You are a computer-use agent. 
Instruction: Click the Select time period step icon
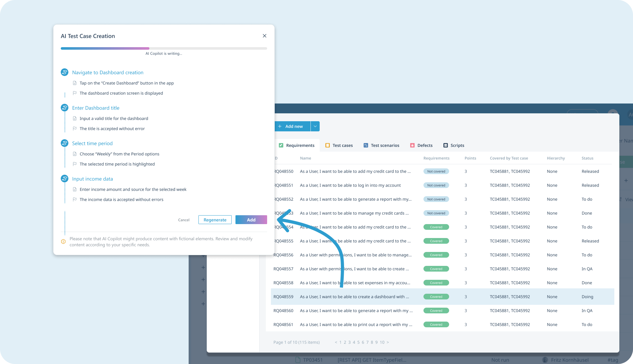65,143
